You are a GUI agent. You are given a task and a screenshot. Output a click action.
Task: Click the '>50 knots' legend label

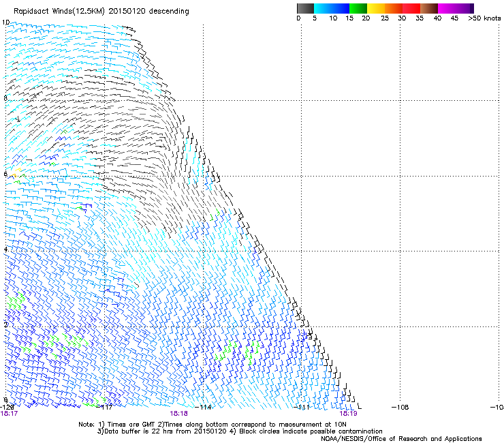coord(484,18)
